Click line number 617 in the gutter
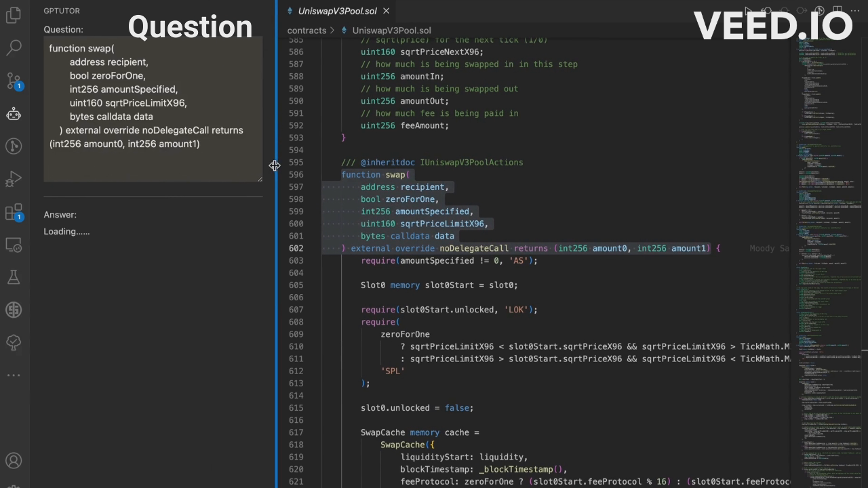This screenshot has width=868, height=488. click(296, 432)
